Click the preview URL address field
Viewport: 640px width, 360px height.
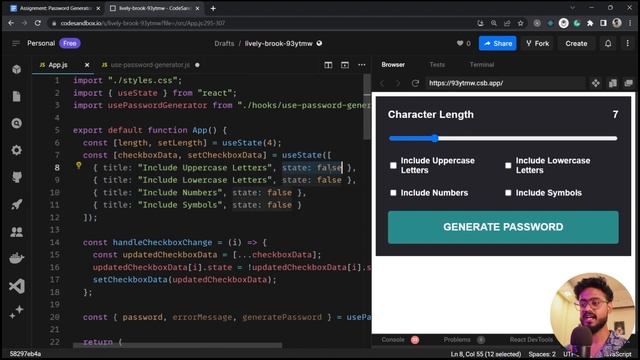(506, 83)
